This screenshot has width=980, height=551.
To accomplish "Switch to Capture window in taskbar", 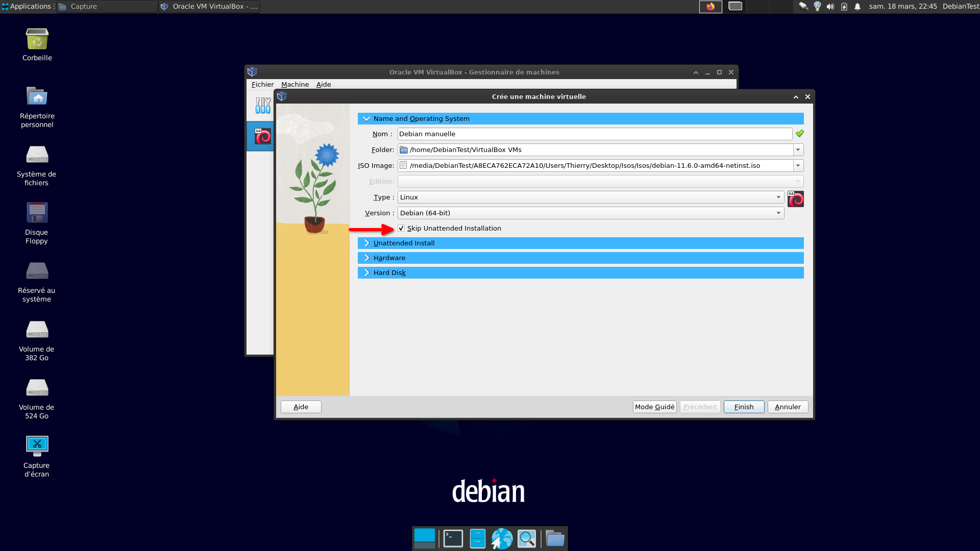I will tap(107, 7).
